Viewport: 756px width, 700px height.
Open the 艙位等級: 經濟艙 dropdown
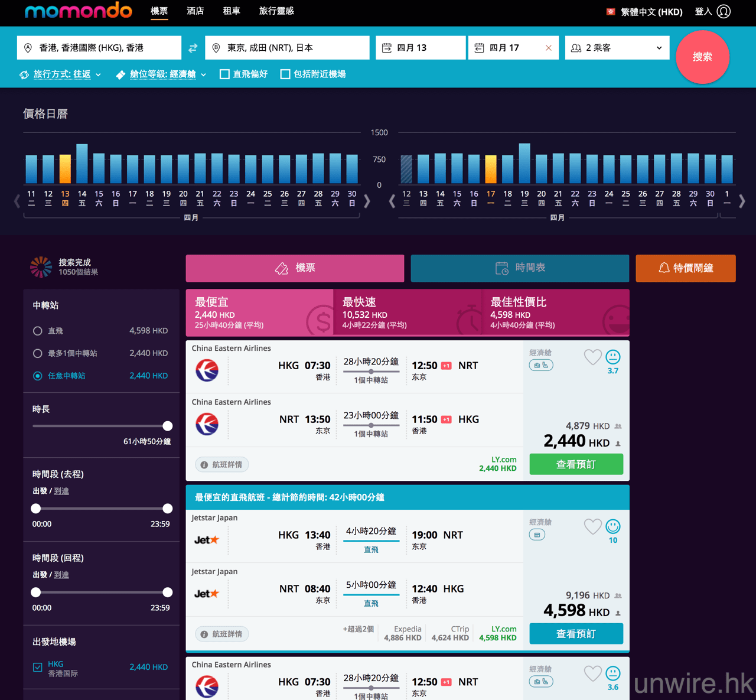pyautogui.click(x=162, y=74)
